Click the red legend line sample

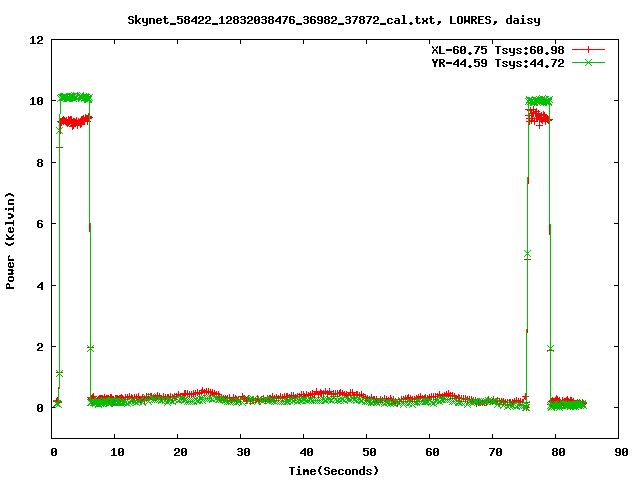pyautogui.click(x=588, y=50)
